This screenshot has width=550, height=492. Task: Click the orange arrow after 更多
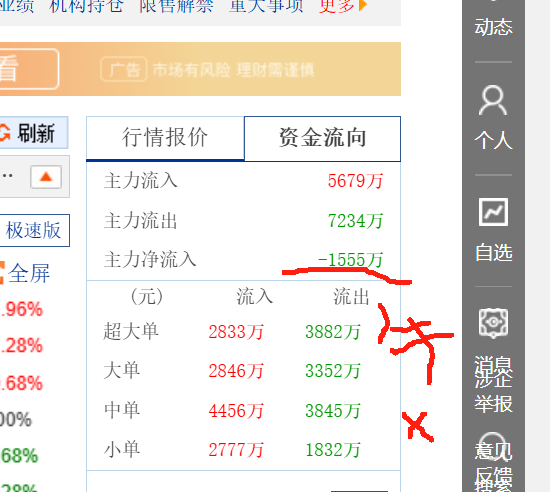coord(363,5)
